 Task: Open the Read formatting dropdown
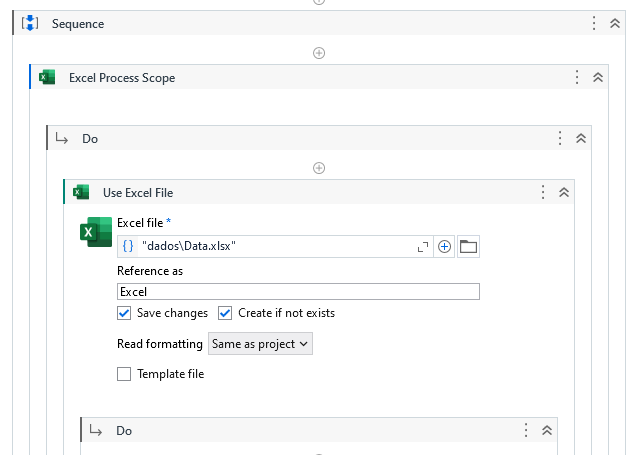point(260,344)
